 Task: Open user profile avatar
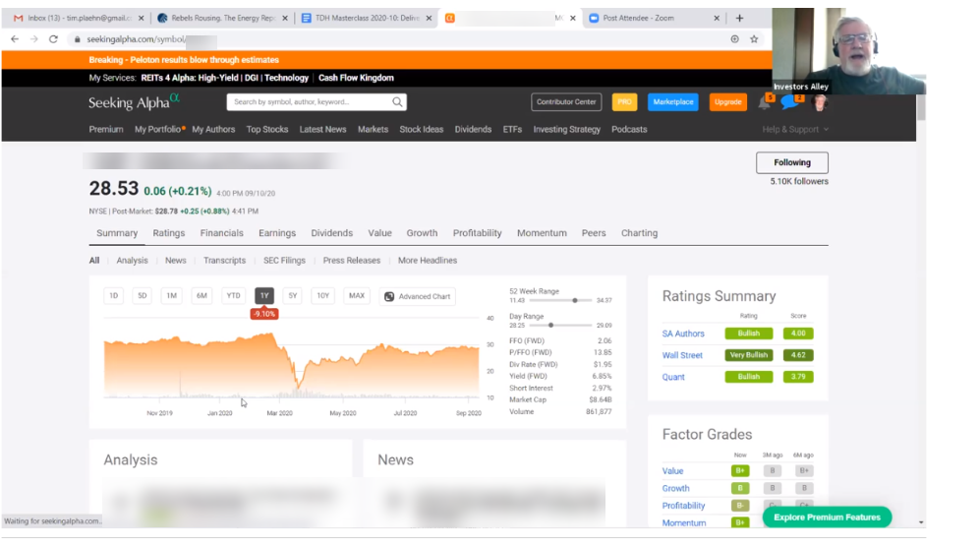tap(820, 102)
